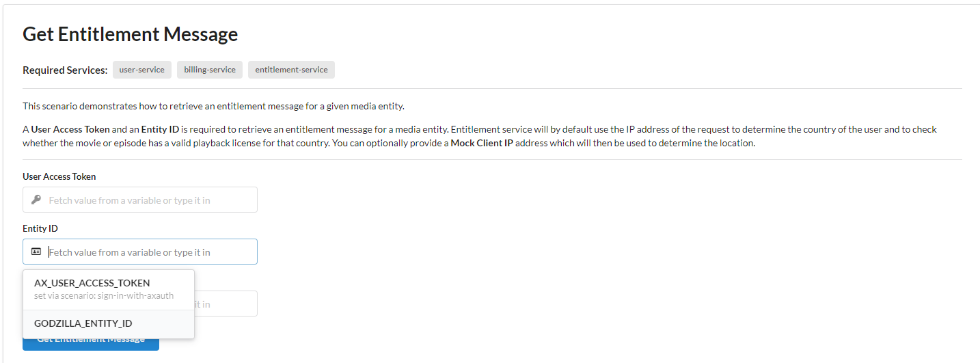Choose GODZILLA_ENTITY_ID from the suggestion list

[x=83, y=323]
